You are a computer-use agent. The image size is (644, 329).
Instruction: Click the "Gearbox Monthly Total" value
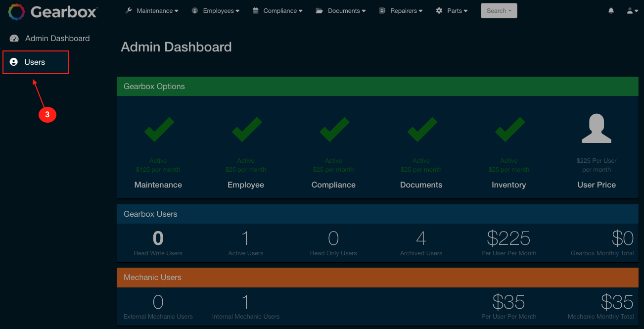click(x=623, y=238)
